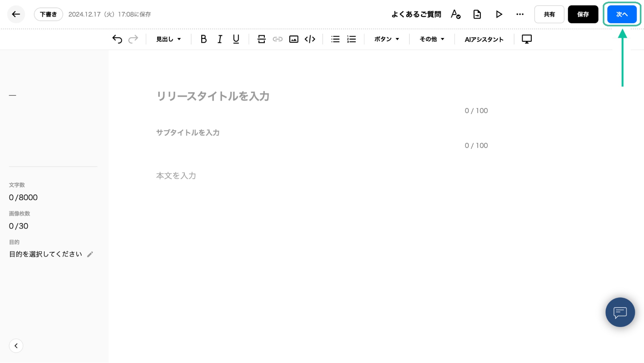
Task: Open the 見出し heading dropdown
Action: click(168, 39)
